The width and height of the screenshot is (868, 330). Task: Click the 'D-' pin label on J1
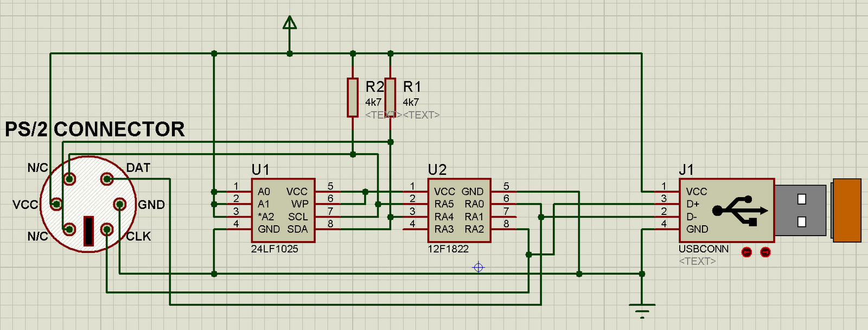point(692,217)
